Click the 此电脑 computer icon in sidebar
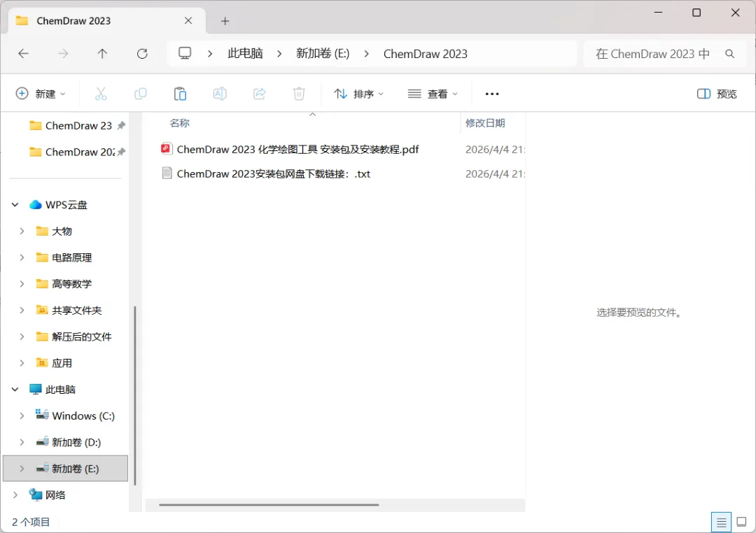Screen dimensions: 756x533 pos(35,389)
